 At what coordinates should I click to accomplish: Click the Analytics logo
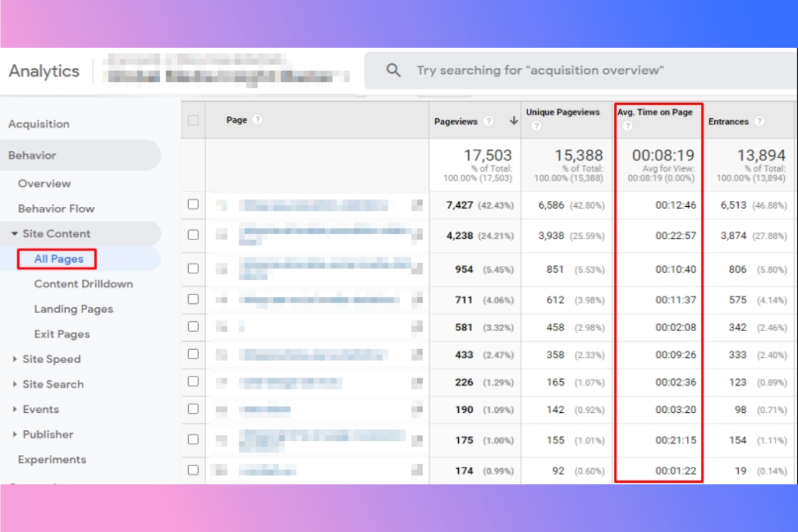pyautogui.click(x=44, y=70)
